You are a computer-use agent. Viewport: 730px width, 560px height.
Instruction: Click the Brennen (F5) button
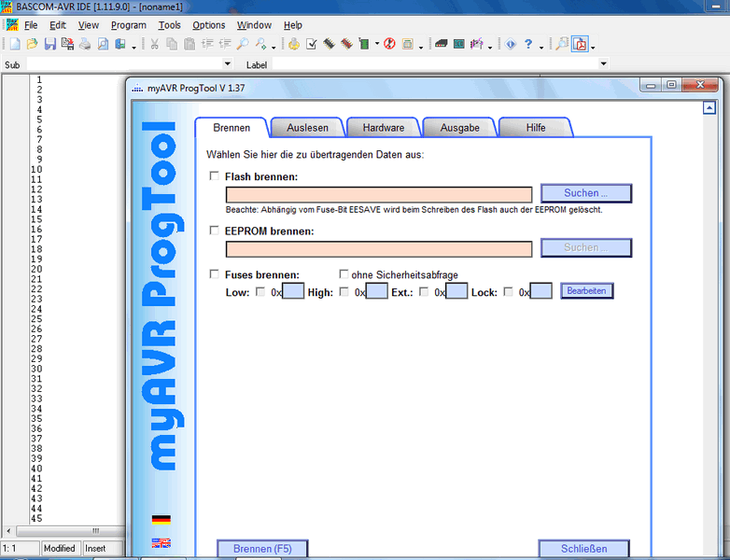point(262,549)
